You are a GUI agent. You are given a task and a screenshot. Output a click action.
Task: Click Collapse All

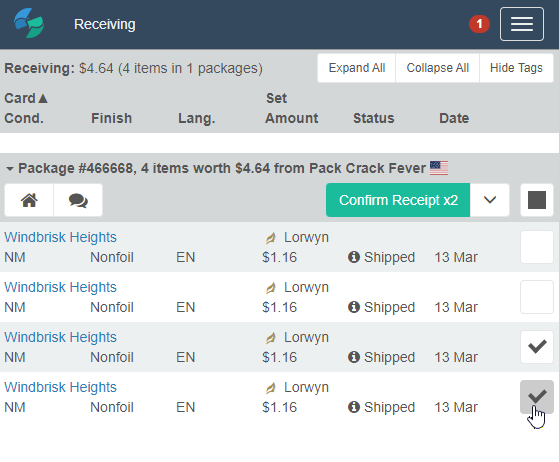[437, 68]
